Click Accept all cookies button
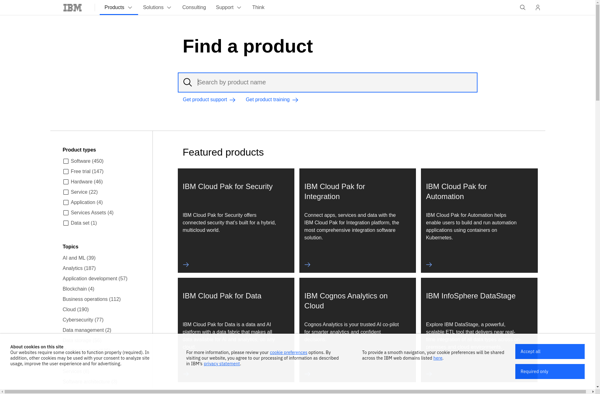 pos(549,352)
